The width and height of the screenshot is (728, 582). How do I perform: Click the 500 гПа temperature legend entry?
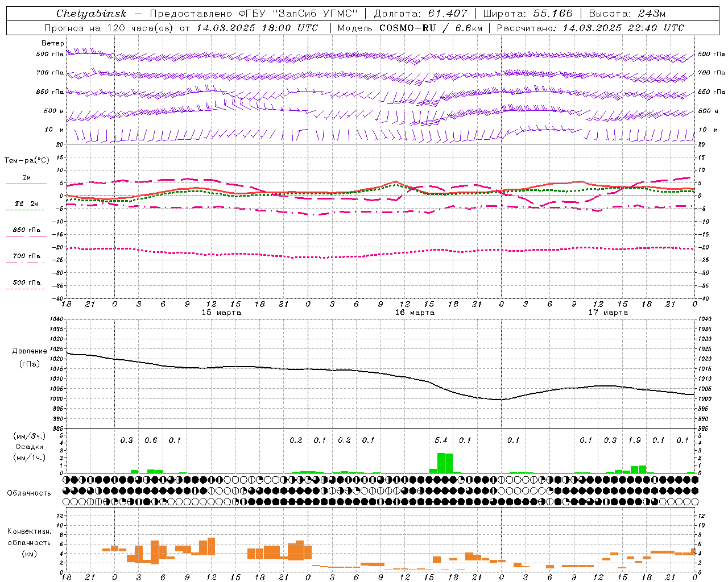click(27, 282)
